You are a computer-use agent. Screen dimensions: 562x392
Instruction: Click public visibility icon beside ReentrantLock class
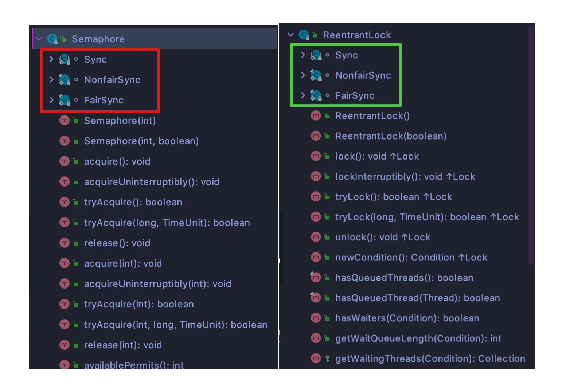(x=315, y=35)
